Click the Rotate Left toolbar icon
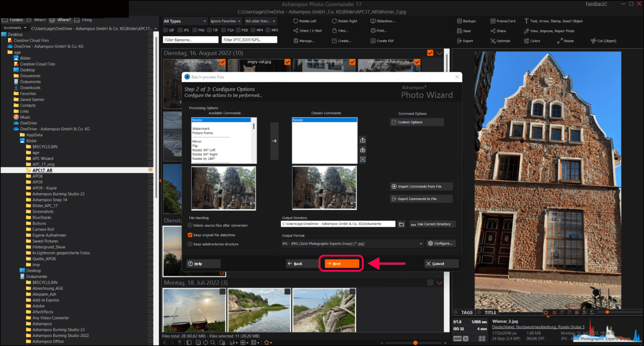644x346 pixels. point(295,21)
